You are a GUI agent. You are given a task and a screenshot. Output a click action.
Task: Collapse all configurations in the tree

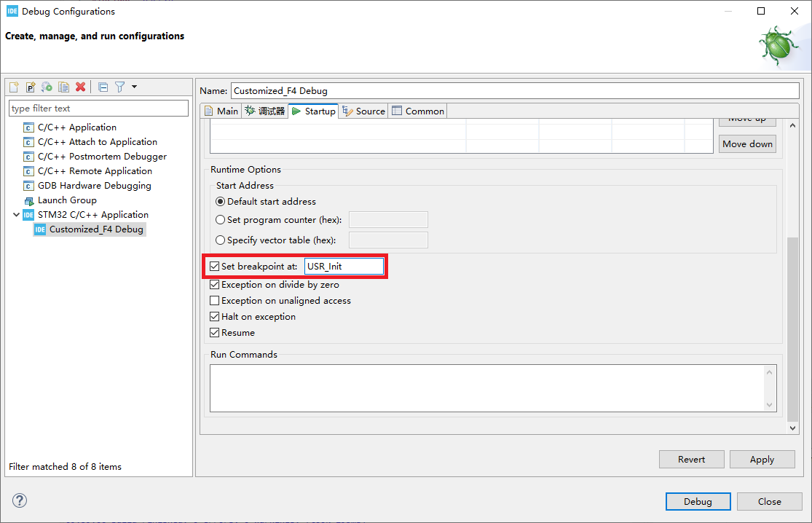pyautogui.click(x=103, y=87)
